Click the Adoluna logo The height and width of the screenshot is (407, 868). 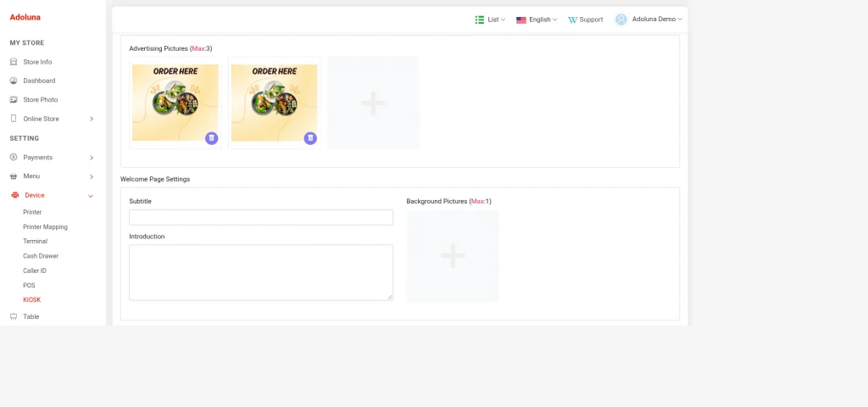(25, 17)
